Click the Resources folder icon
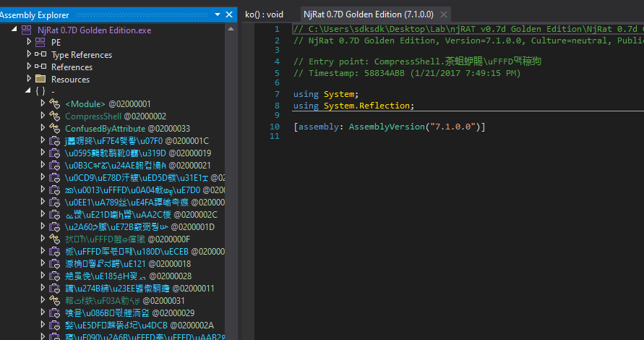The width and height of the screenshot is (644, 340). [x=40, y=79]
